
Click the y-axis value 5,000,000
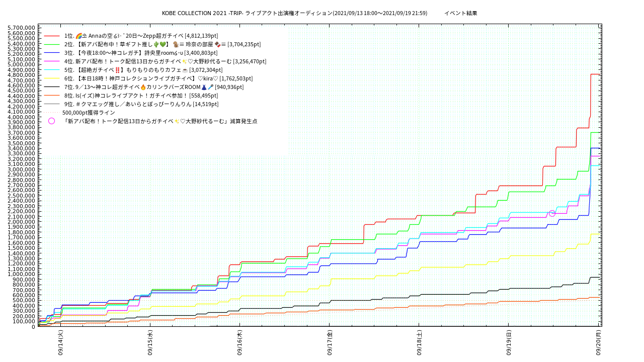tap(21, 64)
